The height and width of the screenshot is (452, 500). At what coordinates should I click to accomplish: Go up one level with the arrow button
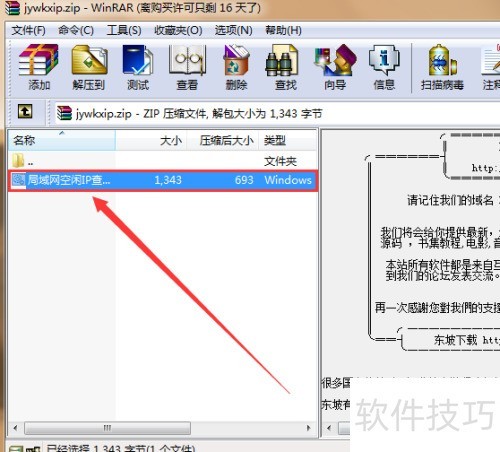25,111
